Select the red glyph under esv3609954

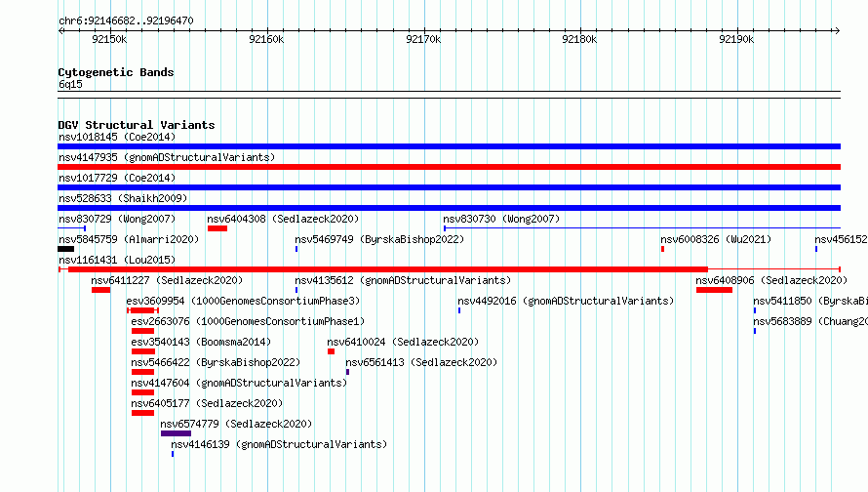(142, 310)
